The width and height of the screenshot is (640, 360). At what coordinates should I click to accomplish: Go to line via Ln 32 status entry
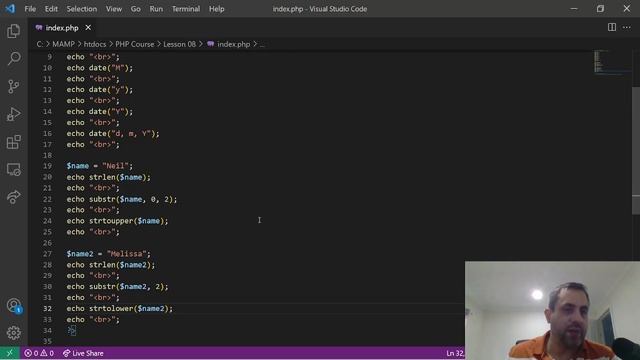(x=455, y=353)
